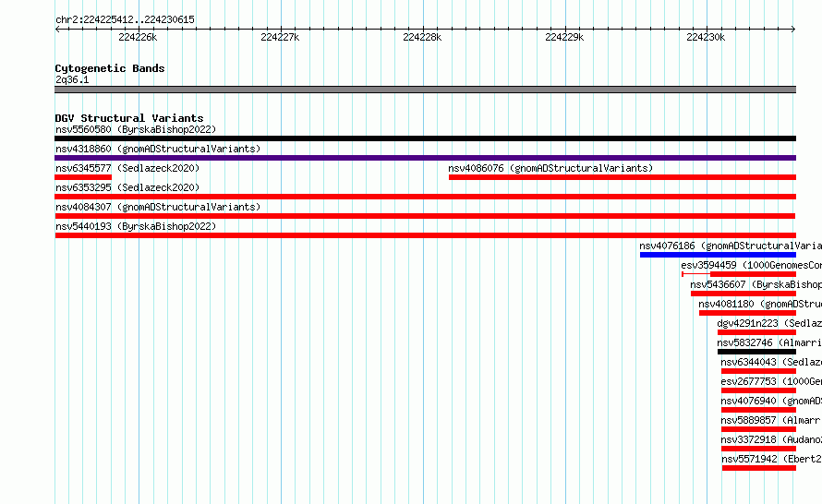The height and width of the screenshot is (504, 822).
Task: Click the 224228k ruler tick label
Action: [422, 37]
